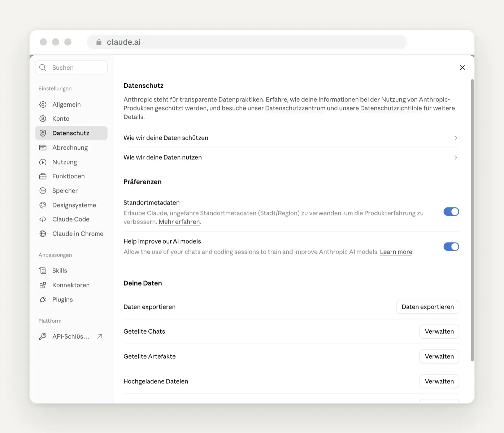The height and width of the screenshot is (433, 504).
Task: Click the lock icon in address bar
Action: coord(99,42)
